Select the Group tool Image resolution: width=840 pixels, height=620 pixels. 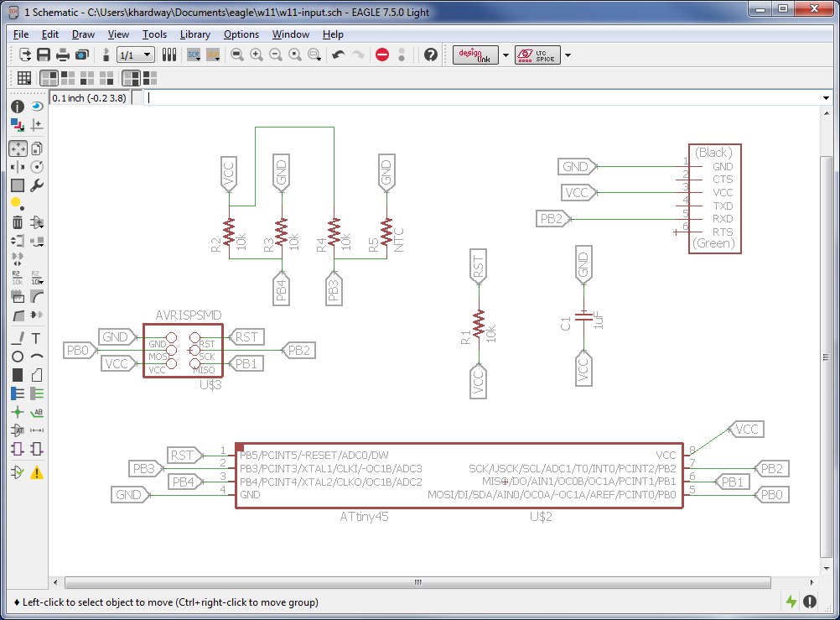point(17,185)
